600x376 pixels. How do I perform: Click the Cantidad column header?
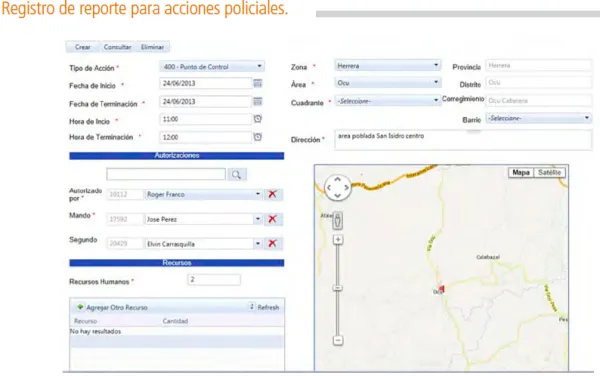175,321
